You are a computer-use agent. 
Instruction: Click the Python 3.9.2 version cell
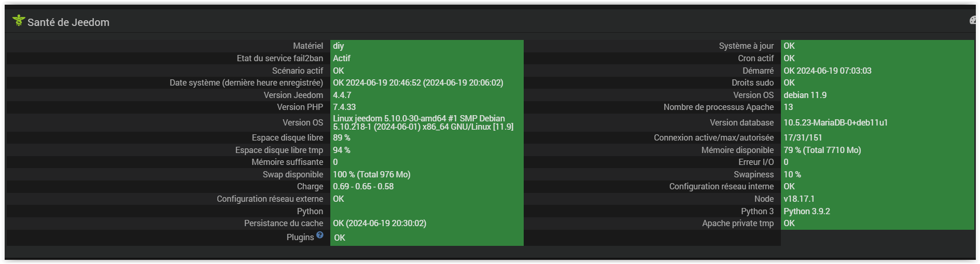coord(877,211)
